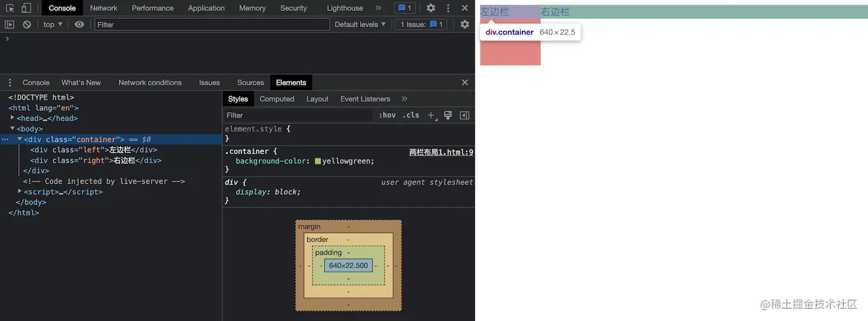Show the console sidebar icon

pos(9,24)
